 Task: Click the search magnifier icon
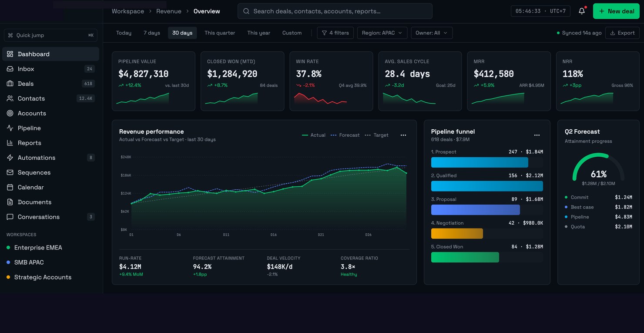(246, 11)
